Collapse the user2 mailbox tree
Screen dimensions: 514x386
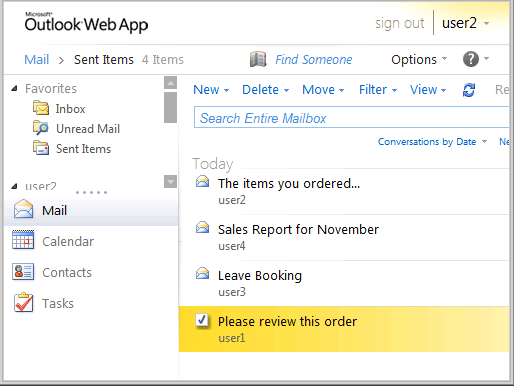[x=14, y=186]
